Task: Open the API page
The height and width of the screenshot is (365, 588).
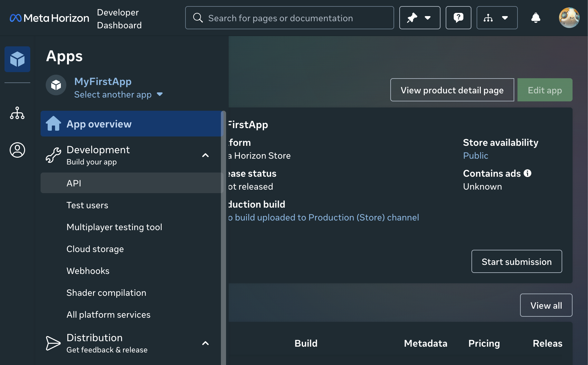Action: tap(74, 183)
